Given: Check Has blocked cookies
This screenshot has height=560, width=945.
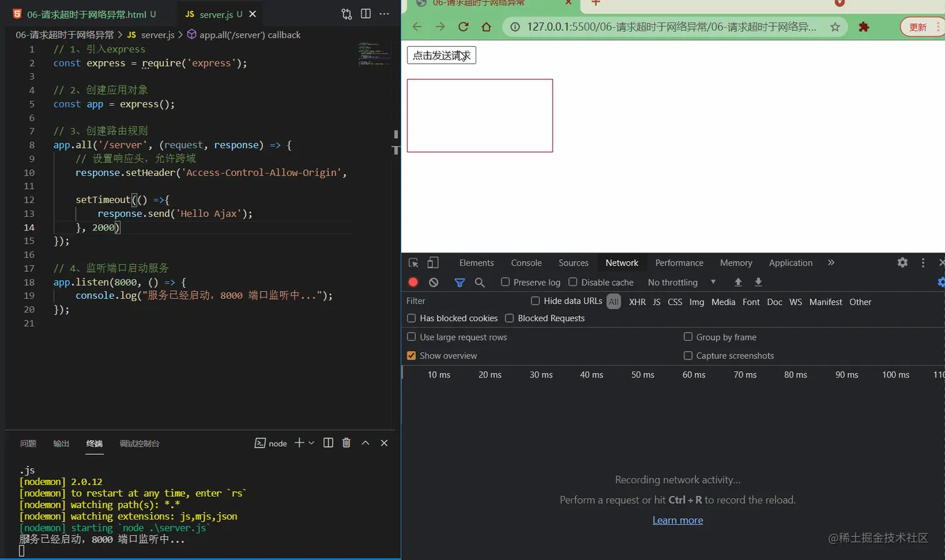Looking at the screenshot, I should click(x=411, y=318).
